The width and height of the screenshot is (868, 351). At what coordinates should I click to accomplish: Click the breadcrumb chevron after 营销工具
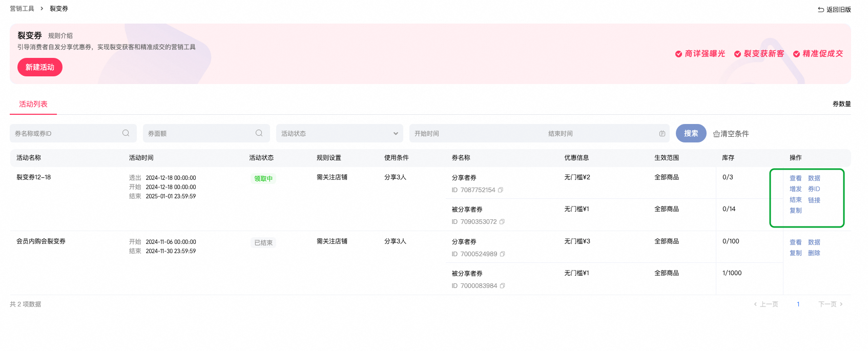coord(42,9)
